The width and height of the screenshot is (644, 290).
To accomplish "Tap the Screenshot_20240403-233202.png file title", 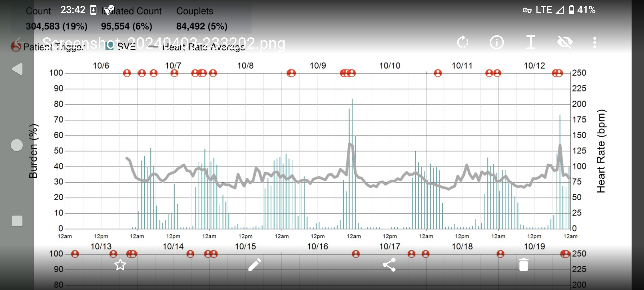I will coord(164,43).
